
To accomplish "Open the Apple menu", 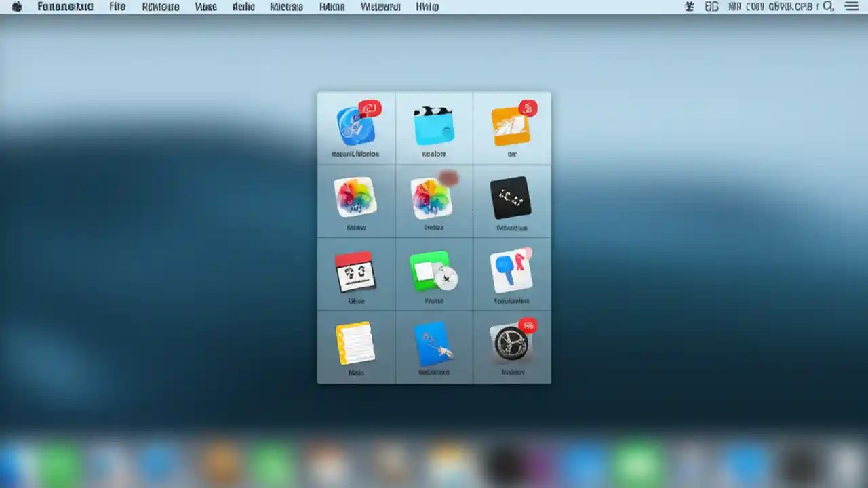I will [x=16, y=7].
